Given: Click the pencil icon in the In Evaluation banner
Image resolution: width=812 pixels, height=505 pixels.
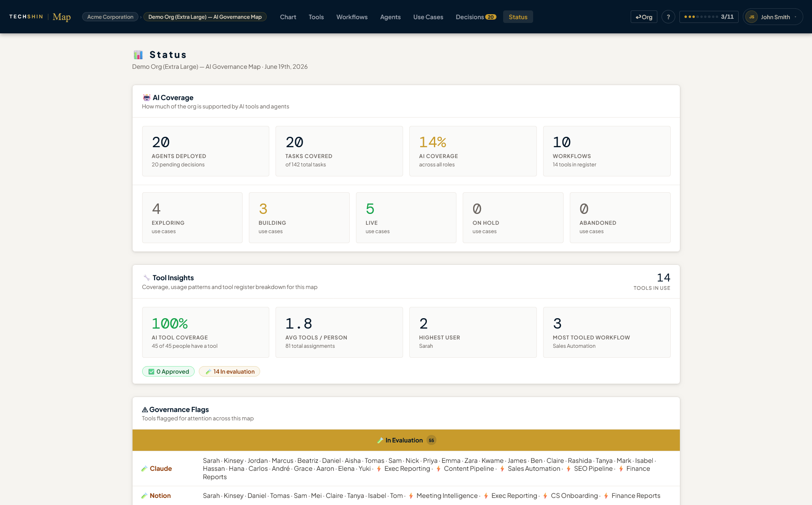Looking at the screenshot, I should (x=380, y=440).
